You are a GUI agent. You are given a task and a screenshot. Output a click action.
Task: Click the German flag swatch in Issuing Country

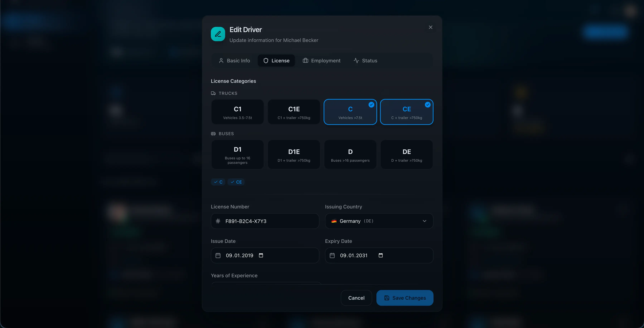tap(334, 221)
